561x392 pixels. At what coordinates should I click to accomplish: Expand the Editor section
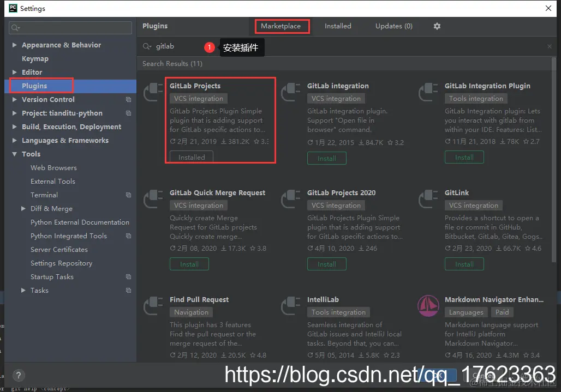click(x=14, y=72)
